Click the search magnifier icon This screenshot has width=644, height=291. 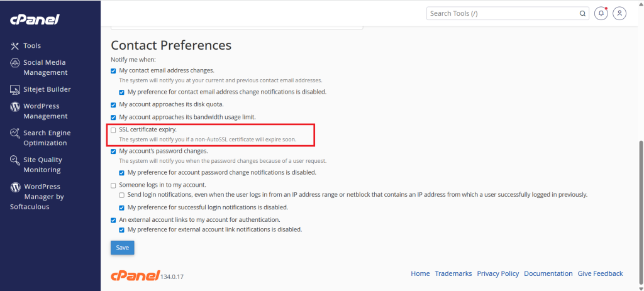(x=583, y=13)
